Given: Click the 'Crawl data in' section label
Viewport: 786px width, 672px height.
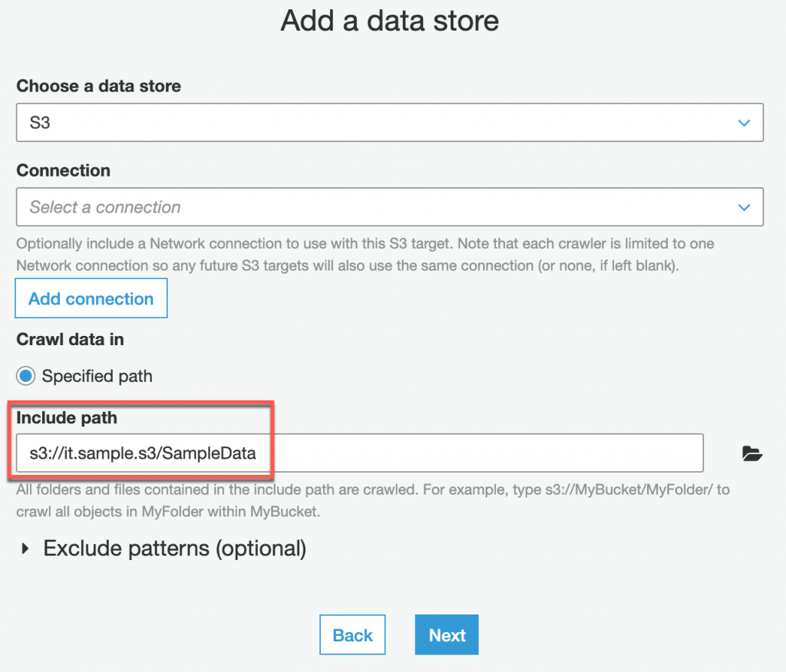Looking at the screenshot, I should [x=71, y=339].
